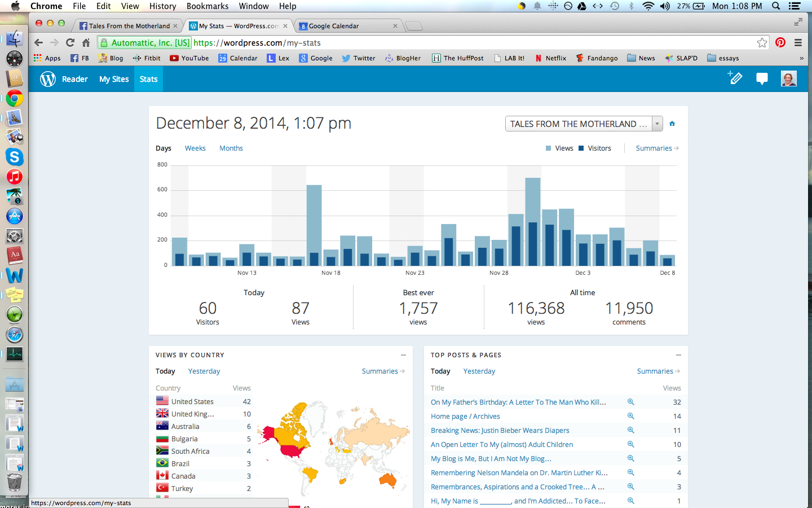Click magnifier icon next to Home page / Archives

[x=631, y=416]
